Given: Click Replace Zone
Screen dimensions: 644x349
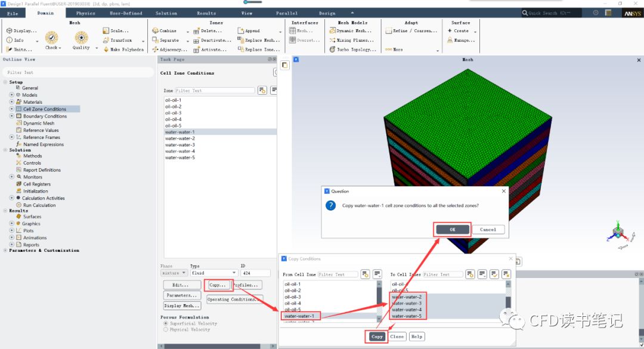Looking at the screenshot, I should point(259,50).
